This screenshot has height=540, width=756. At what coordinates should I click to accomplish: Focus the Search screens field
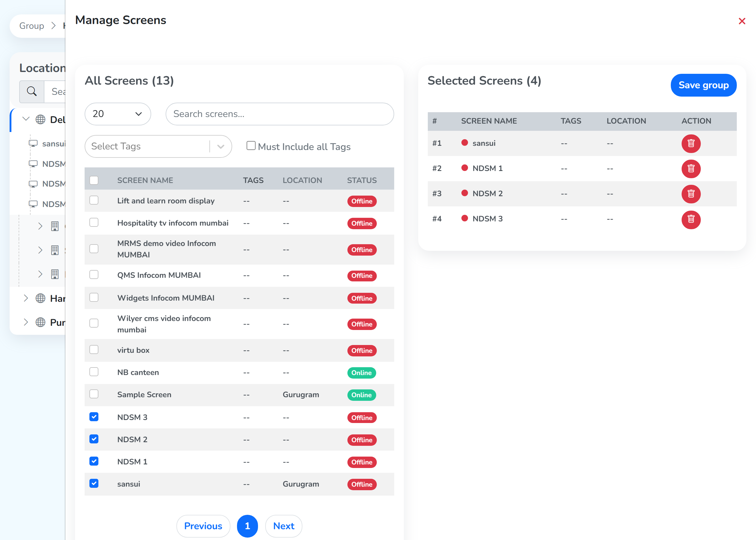(x=280, y=114)
